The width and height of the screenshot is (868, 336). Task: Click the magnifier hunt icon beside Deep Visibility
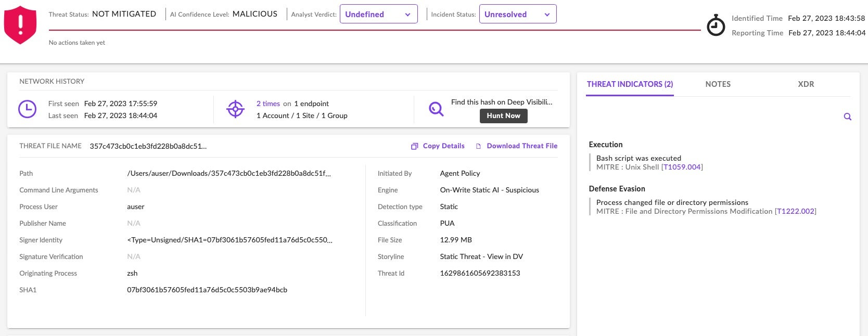click(436, 109)
